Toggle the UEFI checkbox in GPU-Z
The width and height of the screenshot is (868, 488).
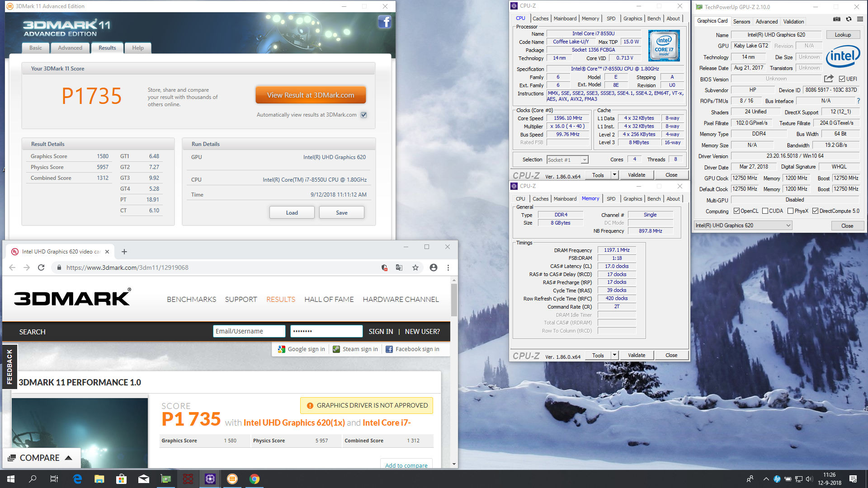[x=842, y=79]
